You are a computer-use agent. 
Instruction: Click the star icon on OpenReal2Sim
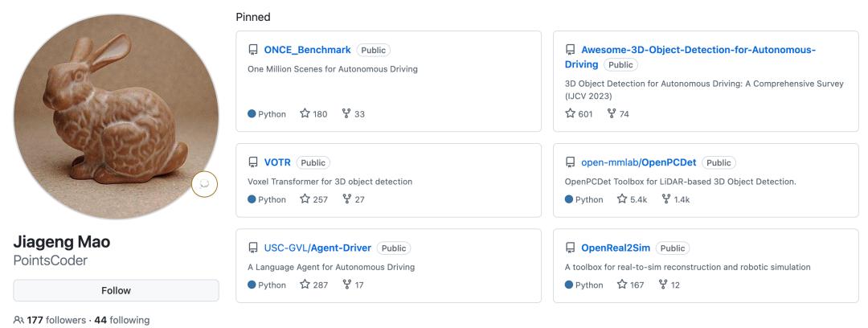click(x=622, y=285)
